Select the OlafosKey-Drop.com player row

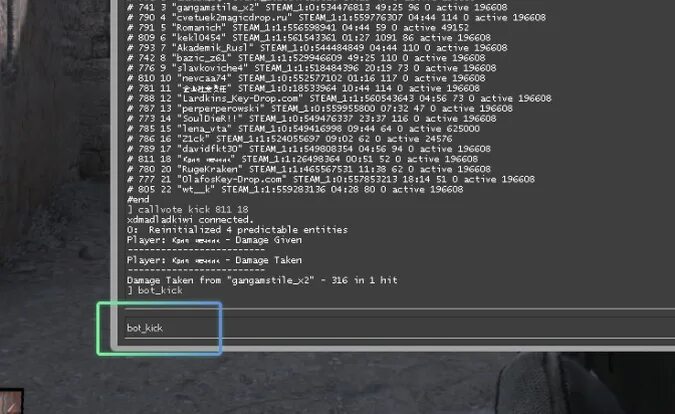click(x=331, y=179)
